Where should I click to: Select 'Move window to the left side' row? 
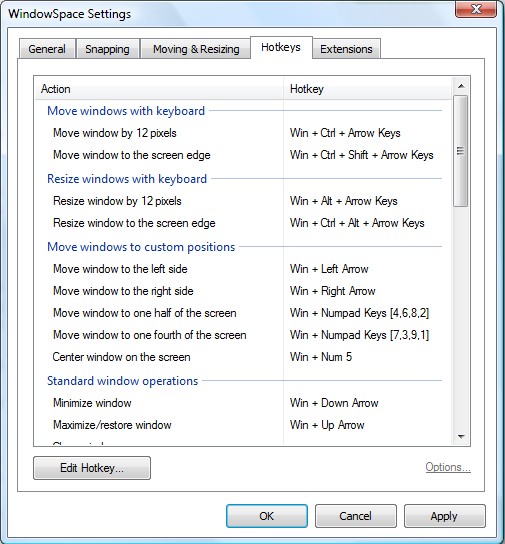pyautogui.click(x=243, y=269)
